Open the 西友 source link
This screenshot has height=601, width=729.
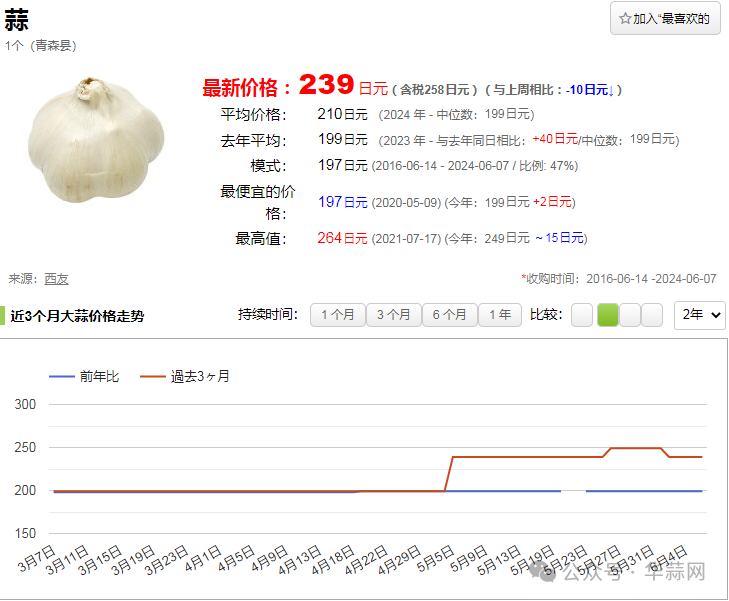pos(57,279)
